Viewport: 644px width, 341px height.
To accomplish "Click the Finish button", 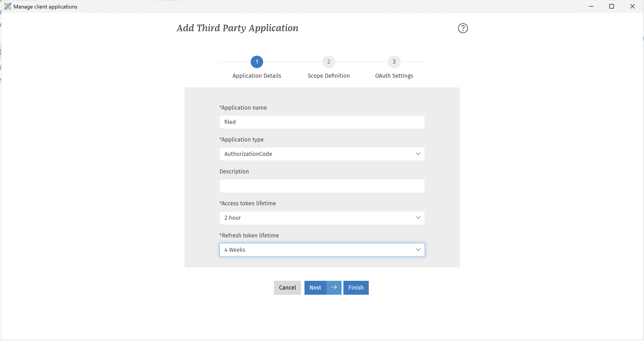I will pyautogui.click(x=356, y=288).
